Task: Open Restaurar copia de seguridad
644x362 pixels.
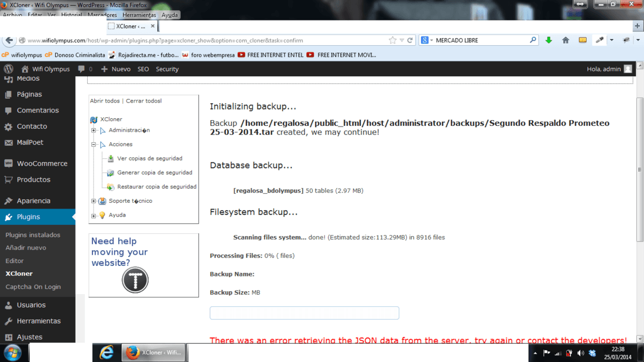Action: coord(157,187)
